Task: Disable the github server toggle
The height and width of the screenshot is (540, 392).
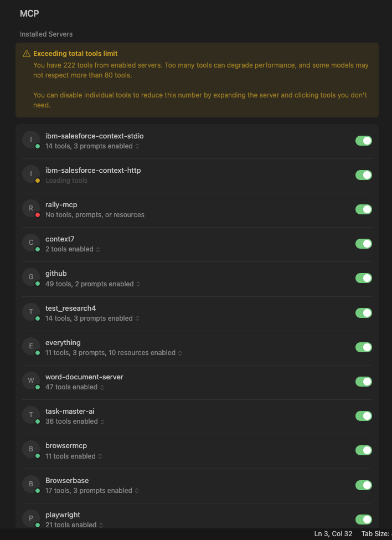Action: 363,278
